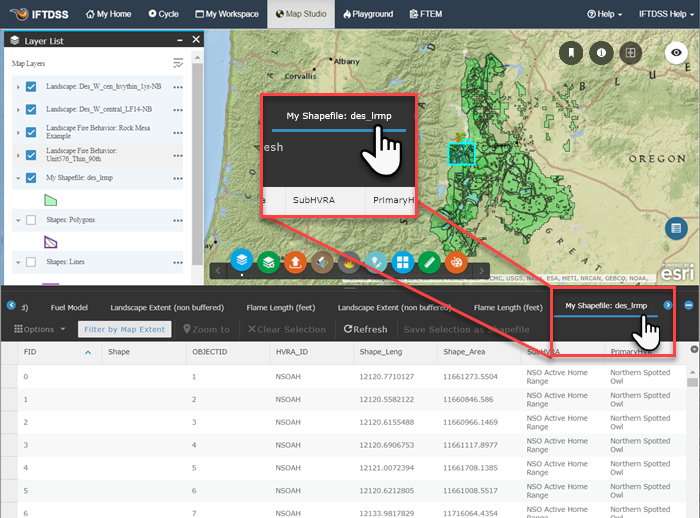This screenshot has width=700, height=518.
Task: Open the Layer List widget in map toolbar
Action: (x=242, y=261)
